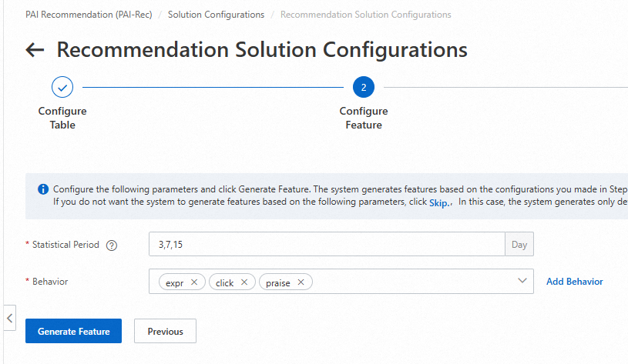This screenshot has width=628, height=364.
Task: Click the step 2 Configure Feature circle
Action: point(364,87)
